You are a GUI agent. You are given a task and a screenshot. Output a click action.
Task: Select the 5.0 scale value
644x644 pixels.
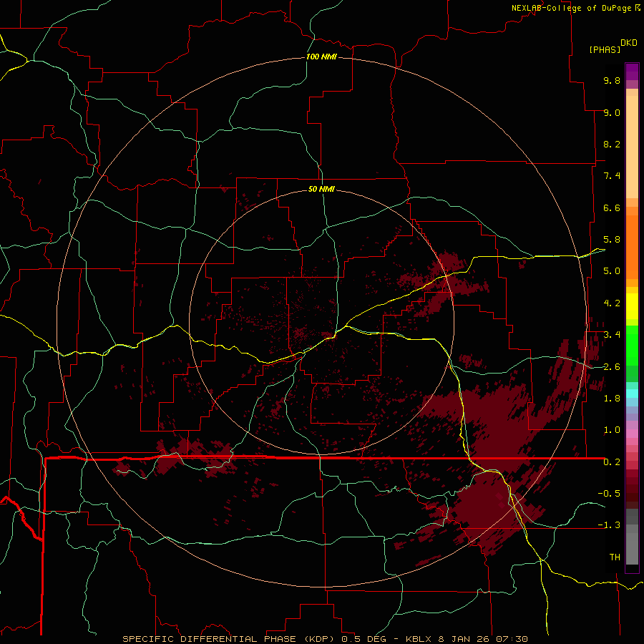point(612,271)
